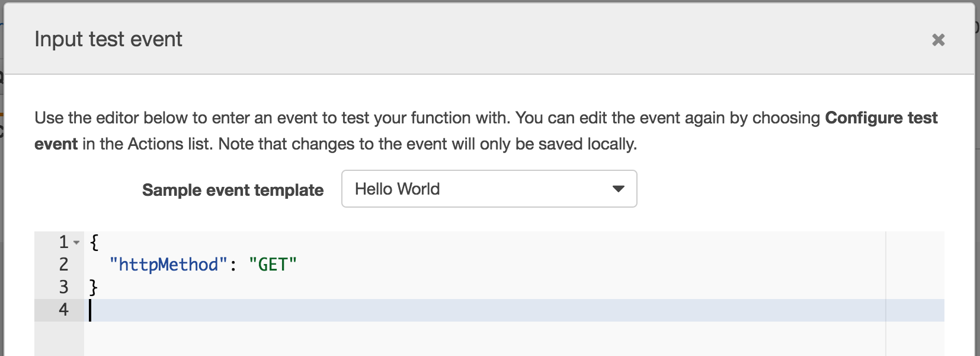Click the highlighted empty line 4
Screen dimensions: 980x356
click(x=474, y=310)
